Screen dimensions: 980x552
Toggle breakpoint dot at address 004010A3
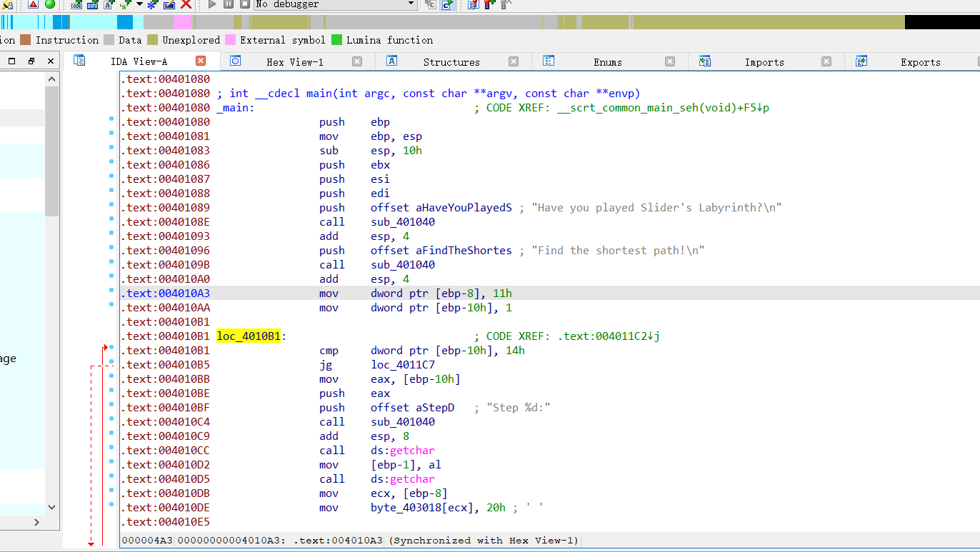pyautogui.click(x=111, y=291)
